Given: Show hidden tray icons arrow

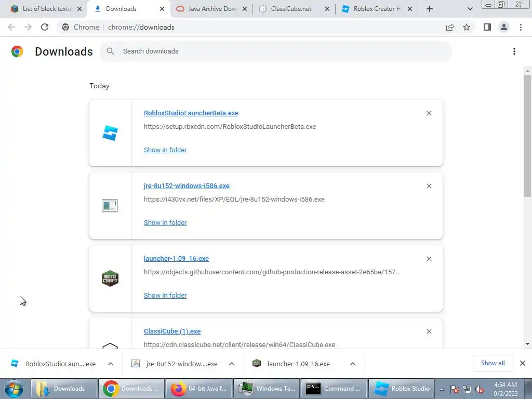Looking at the screenshot, I should point(442,389).
